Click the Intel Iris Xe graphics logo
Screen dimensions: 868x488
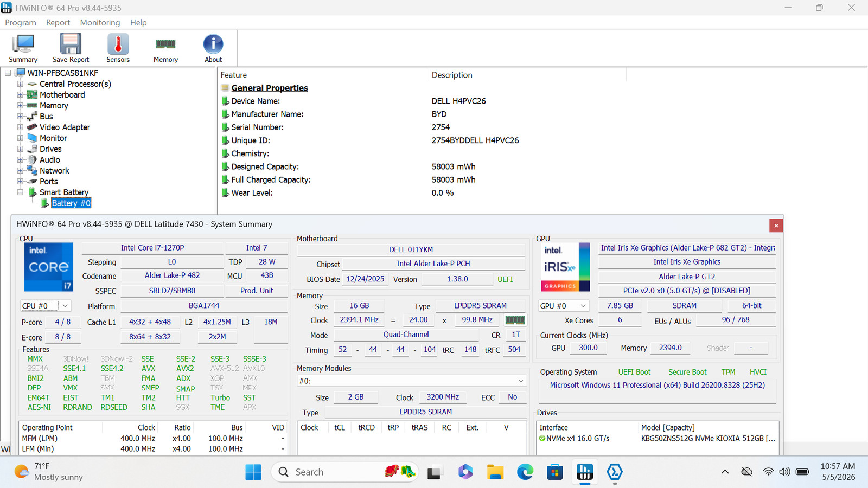click(565, 267)
